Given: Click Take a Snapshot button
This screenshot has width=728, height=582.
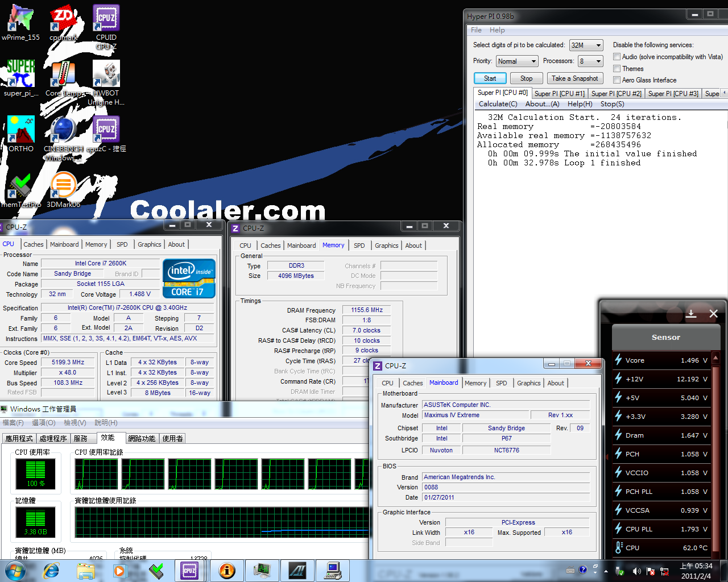Looking at the screenshot, I should click(x=574, y=78).
